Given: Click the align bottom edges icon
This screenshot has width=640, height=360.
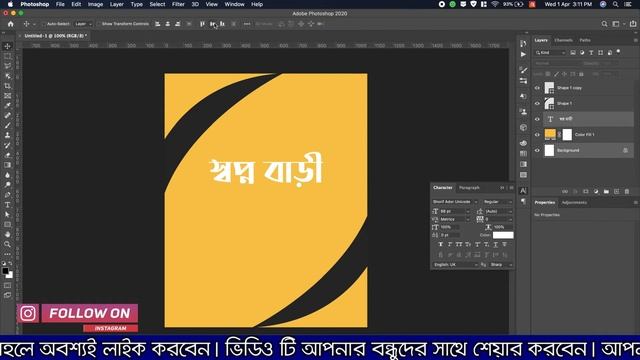Looking at the screenshot, I should click(222, 24).
